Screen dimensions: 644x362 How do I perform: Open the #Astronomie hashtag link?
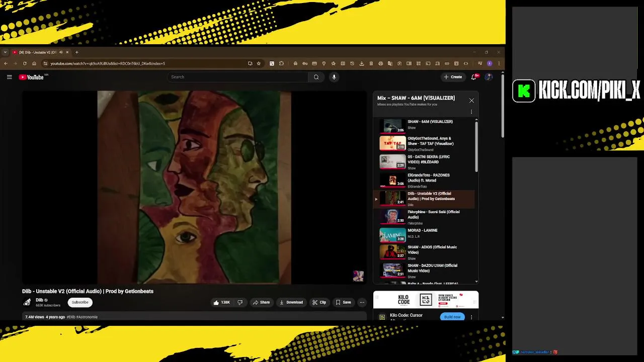[x=87, y=317]
